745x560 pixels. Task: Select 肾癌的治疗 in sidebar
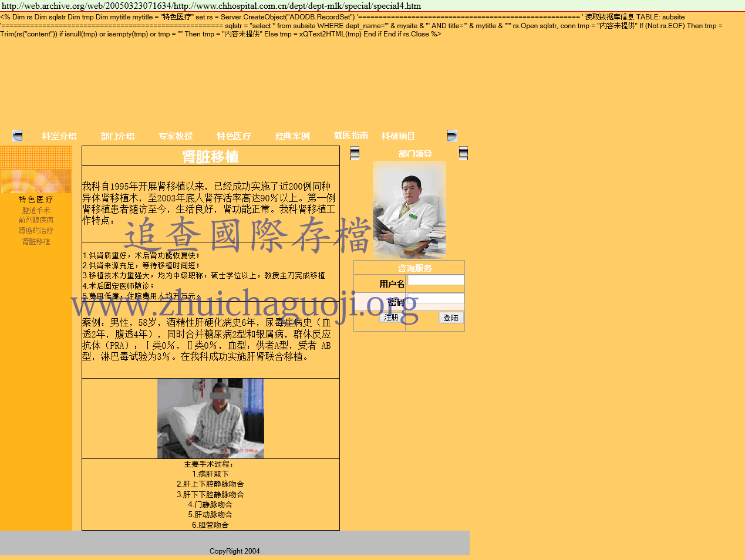tap(36, 231)
